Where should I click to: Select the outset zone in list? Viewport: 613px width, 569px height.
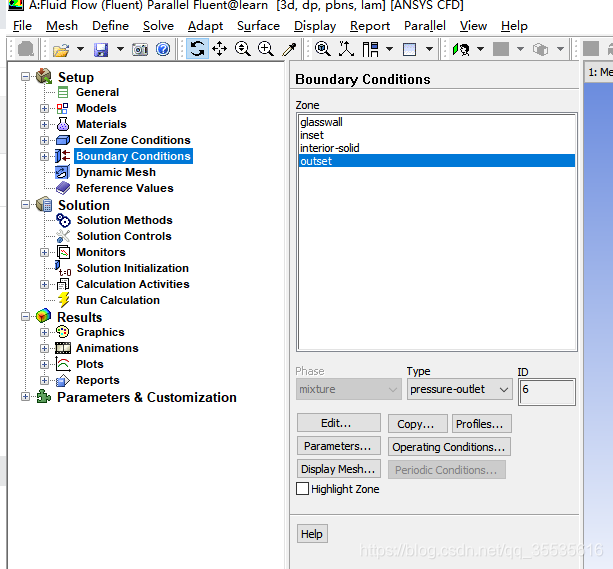tap(437, 161)
